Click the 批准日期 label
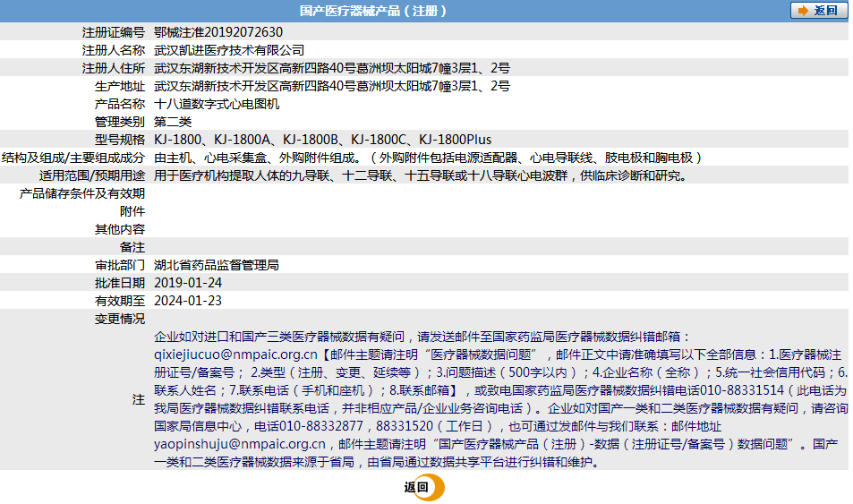 coord(120,283)
